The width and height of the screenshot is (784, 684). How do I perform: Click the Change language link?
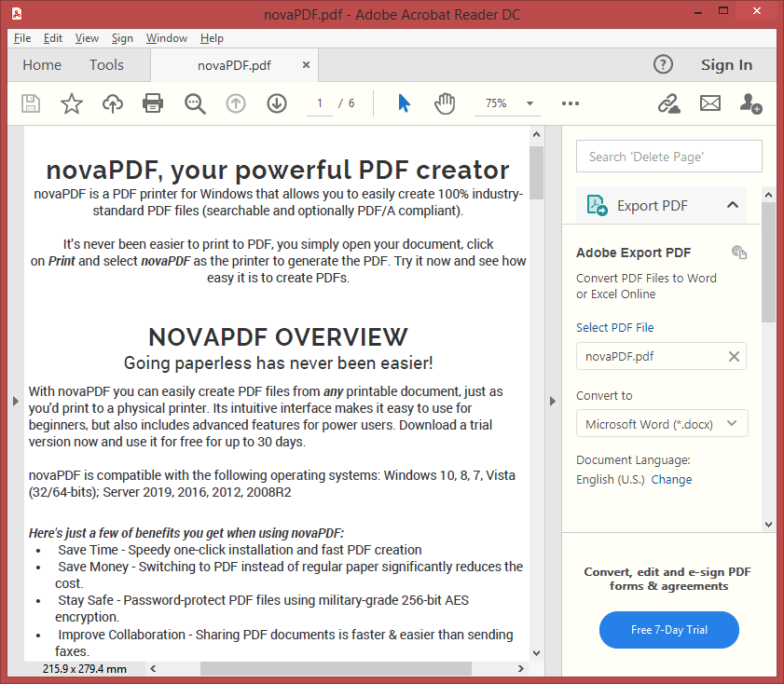(671, 479)
